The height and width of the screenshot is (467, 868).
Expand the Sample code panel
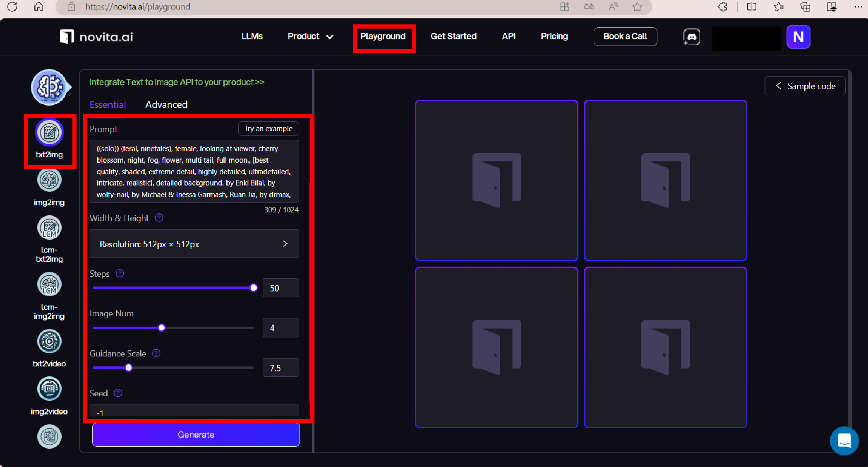805,86
